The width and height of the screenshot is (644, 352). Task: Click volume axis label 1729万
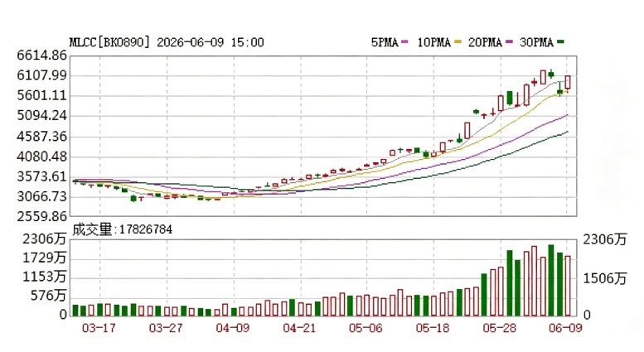(x=45, y=258)
